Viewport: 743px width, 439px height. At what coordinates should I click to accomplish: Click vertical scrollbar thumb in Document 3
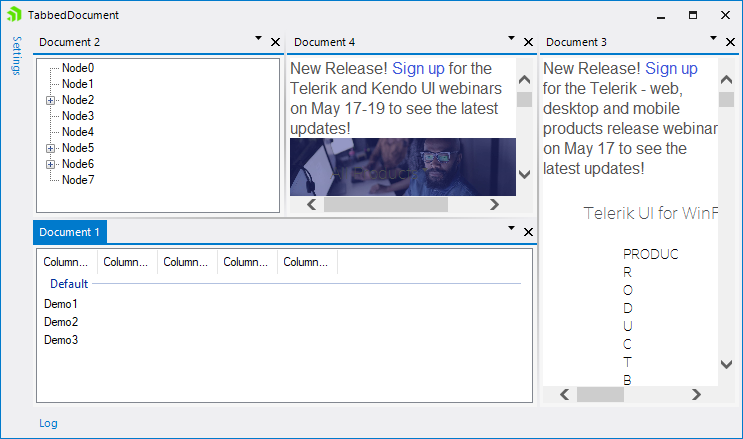(x=726, y=100)
